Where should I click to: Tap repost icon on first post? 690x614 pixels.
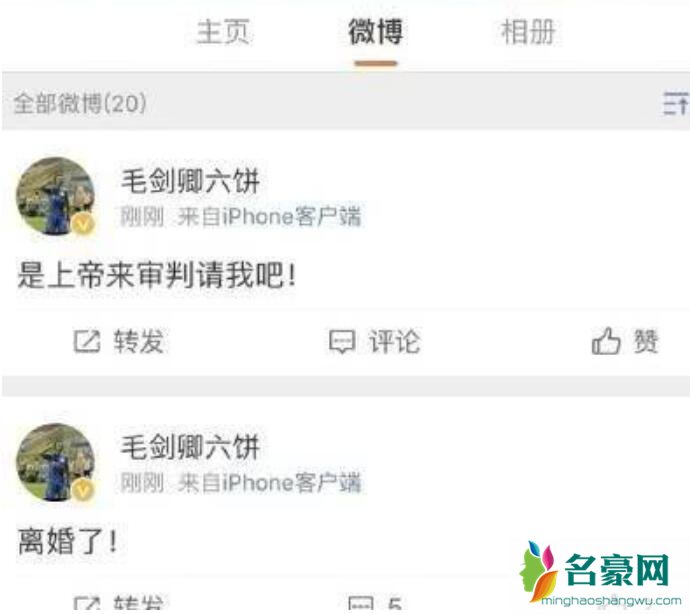[87, 342]
